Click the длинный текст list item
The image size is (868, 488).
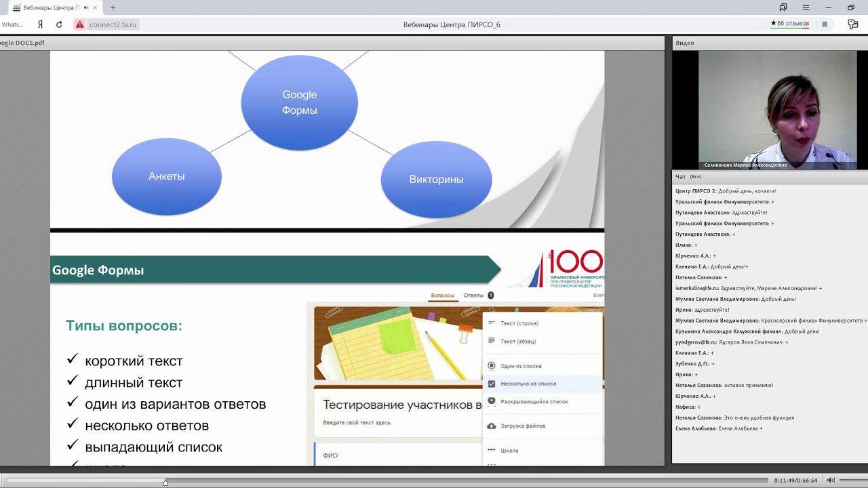(134, 383)
